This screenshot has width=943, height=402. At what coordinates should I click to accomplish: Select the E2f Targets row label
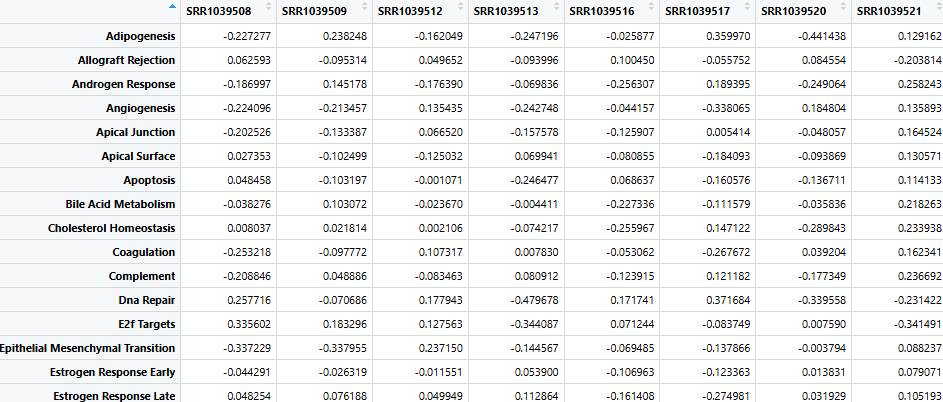click(x=149, y=324)
